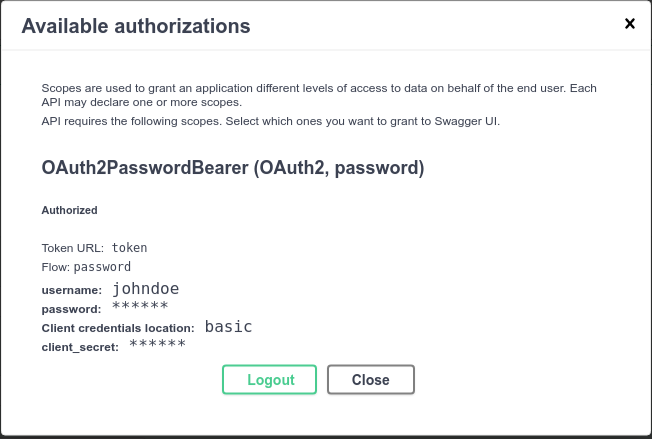
Task: Click the masked password value
Action: click(x=139, y=307)
